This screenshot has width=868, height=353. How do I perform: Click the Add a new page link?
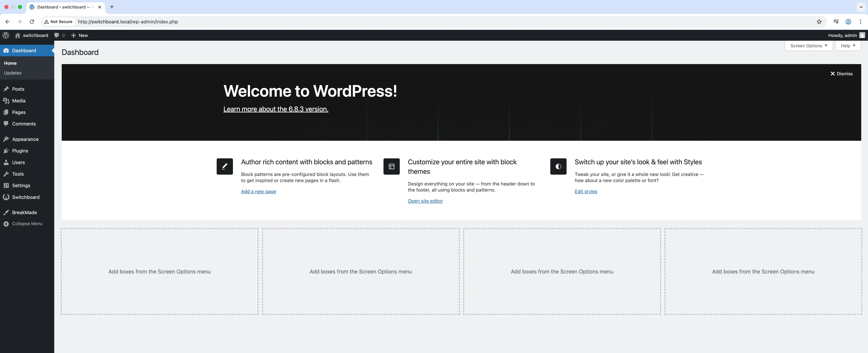[x=258, y=191]
